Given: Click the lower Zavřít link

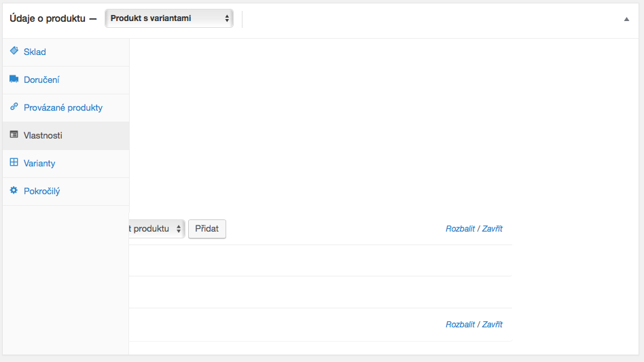Looking at the screenshot, I should coord(492,324).
